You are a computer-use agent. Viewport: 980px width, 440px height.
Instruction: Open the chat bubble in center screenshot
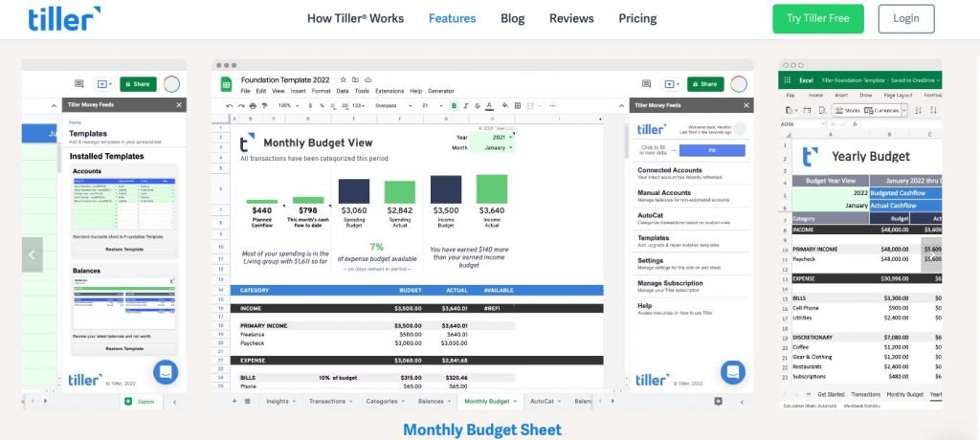(733, 372)
